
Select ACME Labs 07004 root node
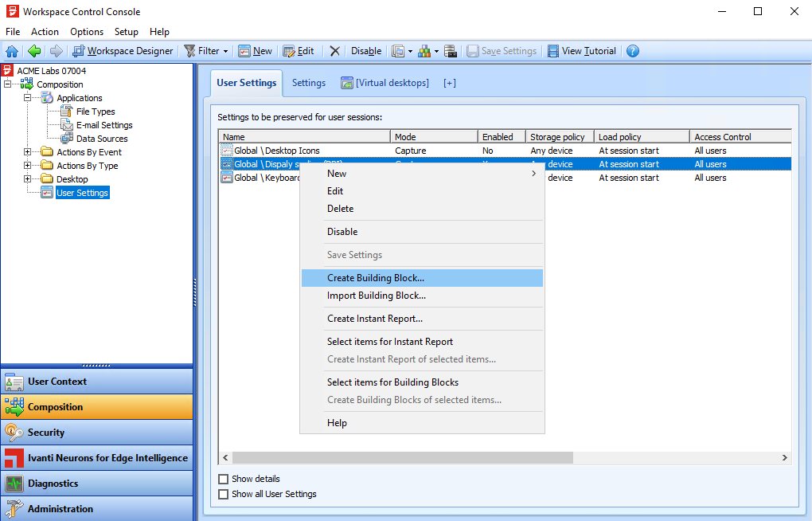[x=51, y=71]
